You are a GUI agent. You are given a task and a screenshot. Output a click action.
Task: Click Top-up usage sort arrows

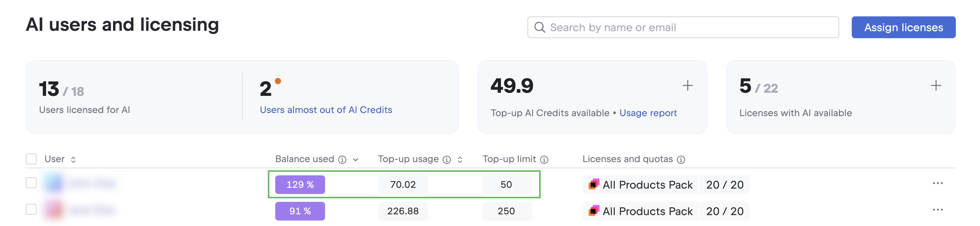tap(460, 160)
